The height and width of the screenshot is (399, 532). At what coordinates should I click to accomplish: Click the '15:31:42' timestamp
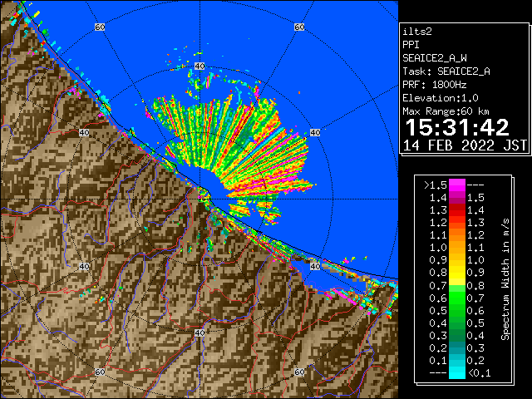(x=457, y=127)
